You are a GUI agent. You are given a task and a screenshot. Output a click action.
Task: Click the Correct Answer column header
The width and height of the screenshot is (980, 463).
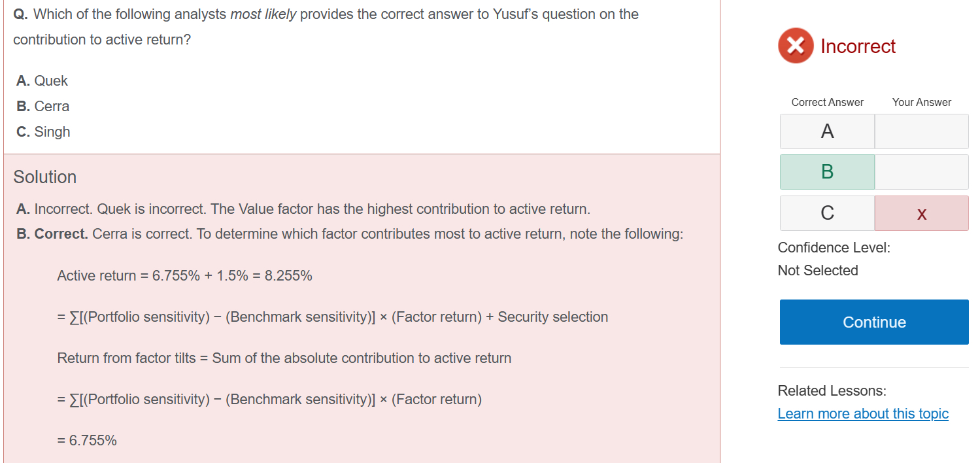coord(827,102)
